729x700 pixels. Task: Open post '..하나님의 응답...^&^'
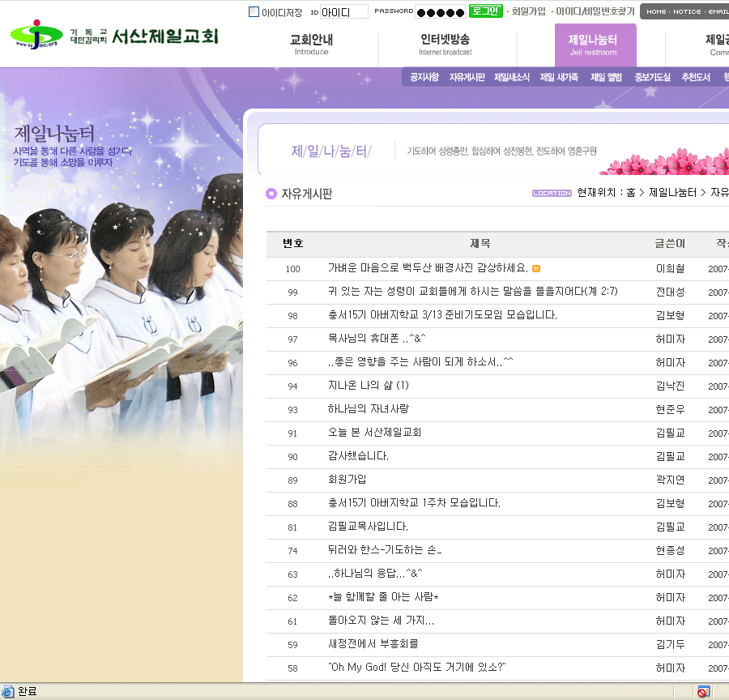375,574
